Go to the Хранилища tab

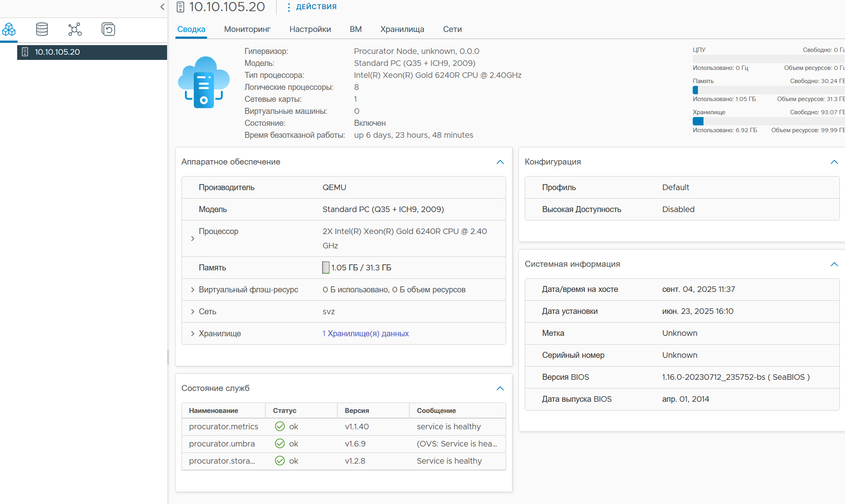click(x=402, y=29)
